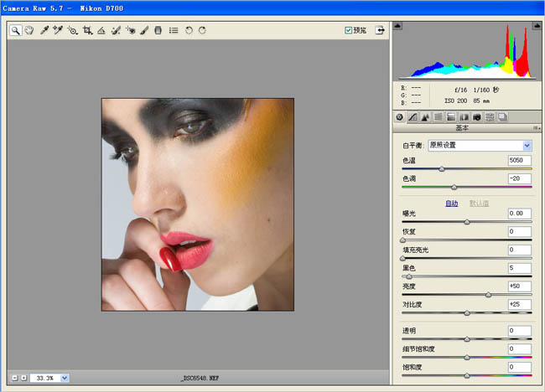
Task: Rotate image counterclockwise
Action: [189, 30]
